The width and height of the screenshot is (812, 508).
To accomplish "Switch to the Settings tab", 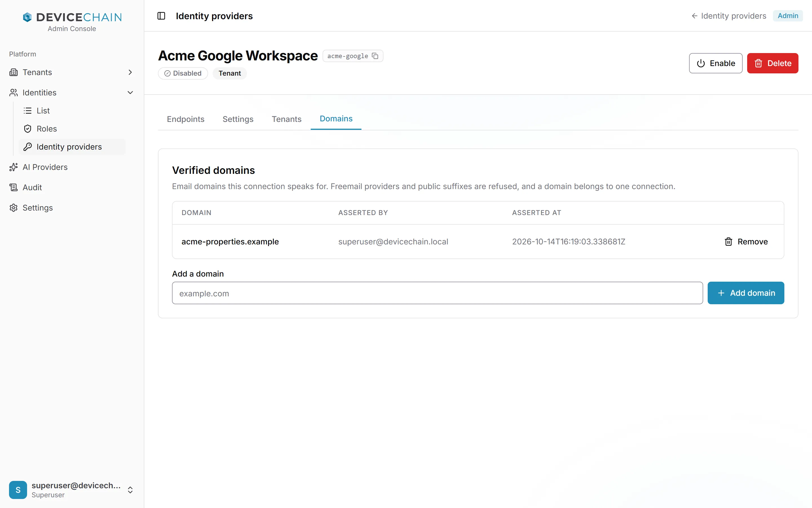I will 238,119.
